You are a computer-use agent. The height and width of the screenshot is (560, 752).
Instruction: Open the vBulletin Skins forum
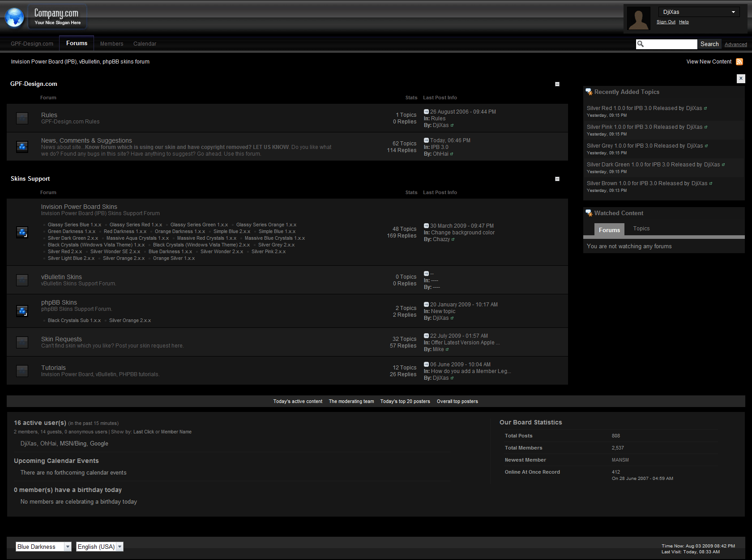[61, 277]
